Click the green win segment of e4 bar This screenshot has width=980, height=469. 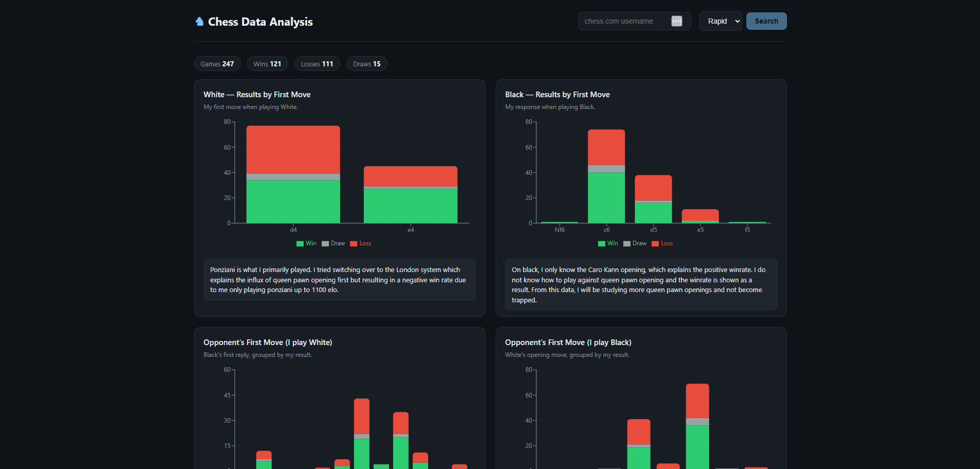point(410,206)
